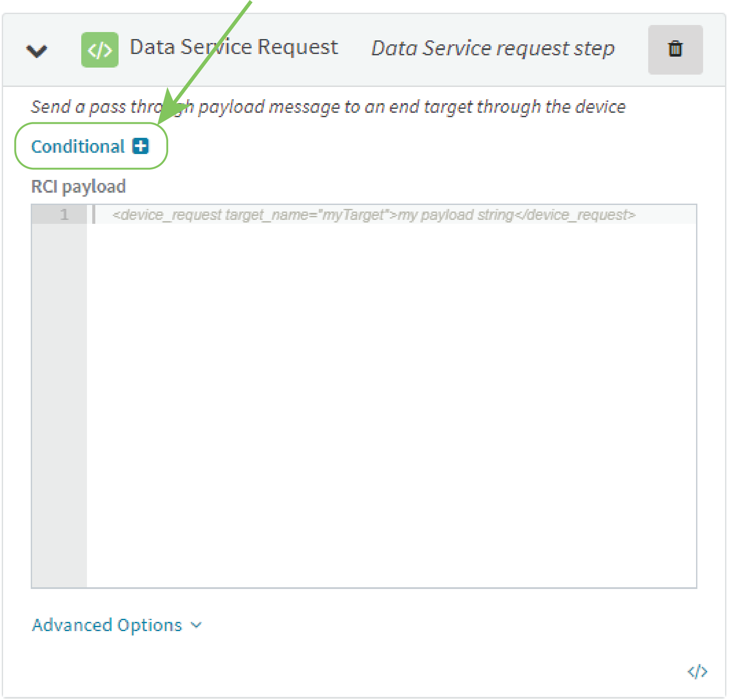Click the RCI payload label

pos(79,187)
